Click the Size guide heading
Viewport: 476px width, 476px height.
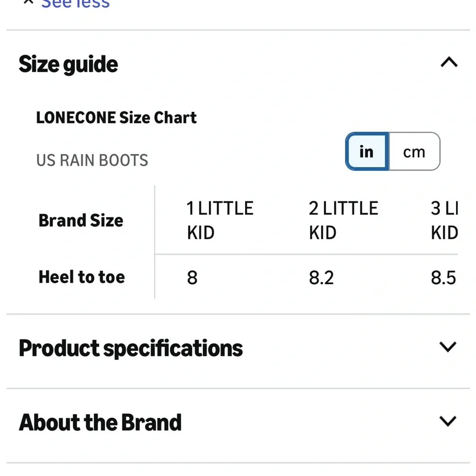pos(68,63)
